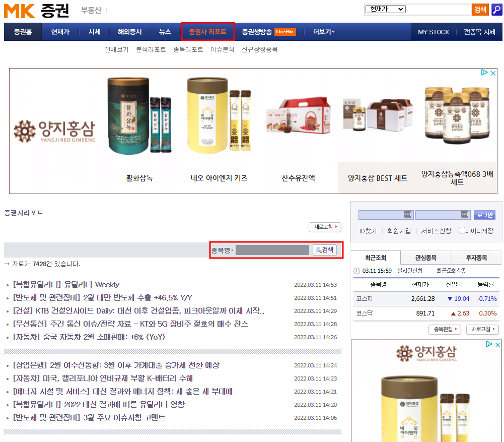This screenshot has height=442, width=504.
Task: Click keyboard icon in ID field
Action: click(407, 214)
